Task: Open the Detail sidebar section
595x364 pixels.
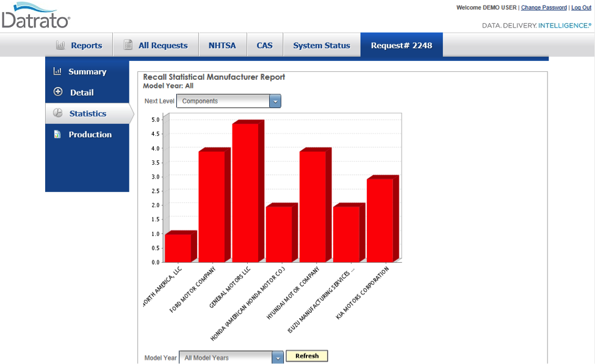Action: point(87,92)
